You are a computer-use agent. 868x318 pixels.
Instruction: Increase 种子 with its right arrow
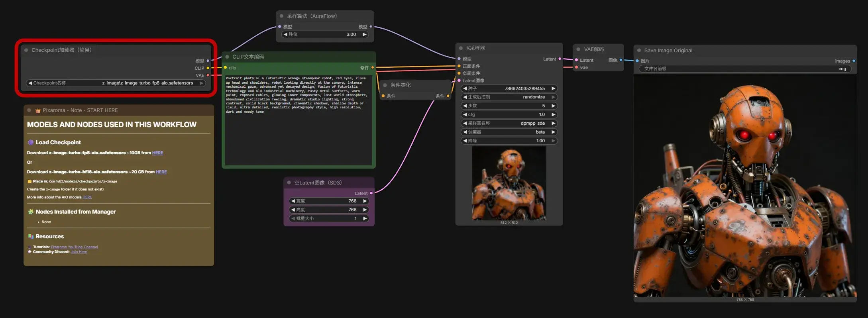click(553, 88)
